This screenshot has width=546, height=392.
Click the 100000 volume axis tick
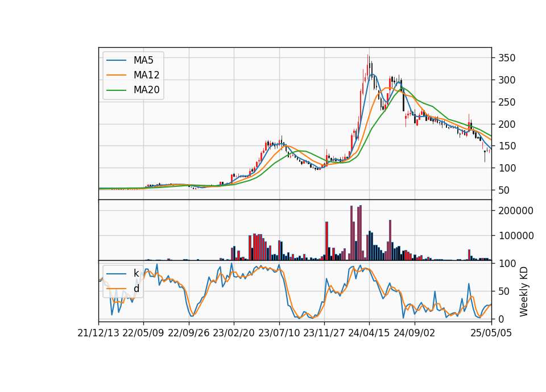516,236
